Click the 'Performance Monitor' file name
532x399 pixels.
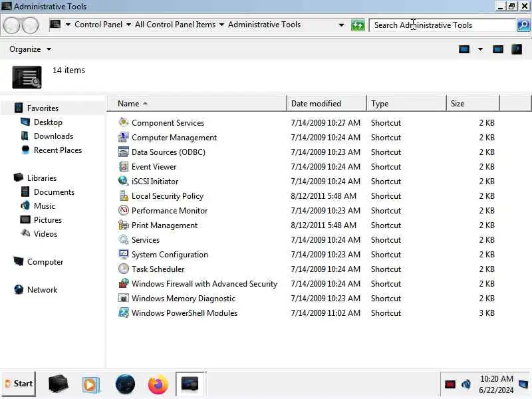point(170,211)
